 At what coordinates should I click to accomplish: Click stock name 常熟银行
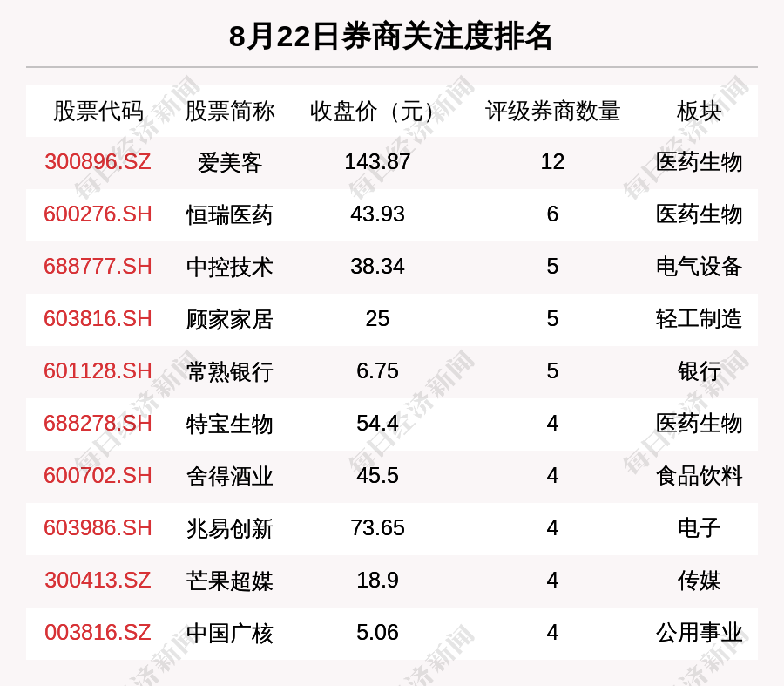point(229,372)
